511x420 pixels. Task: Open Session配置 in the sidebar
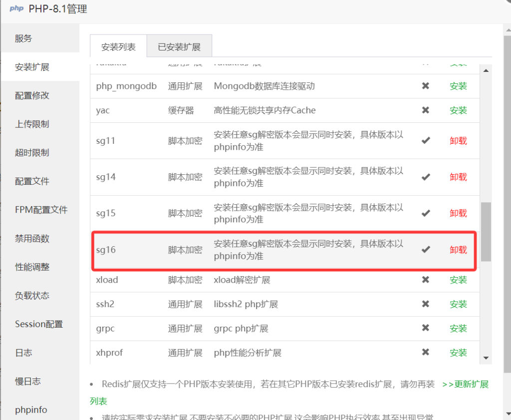click(39, 324)
